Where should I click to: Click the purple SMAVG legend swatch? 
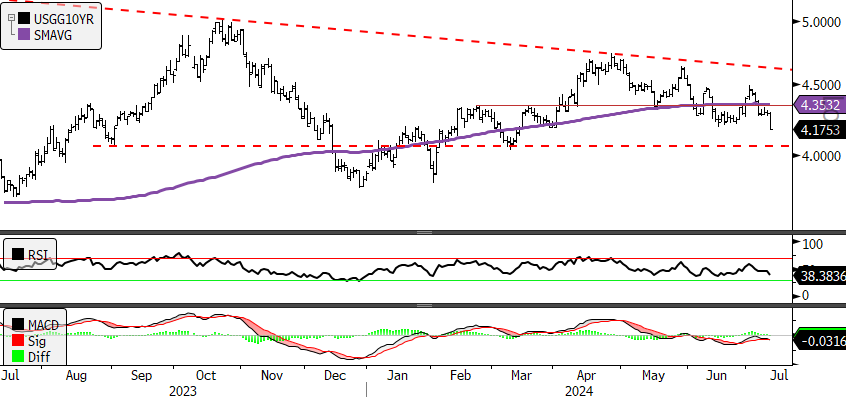24,35
